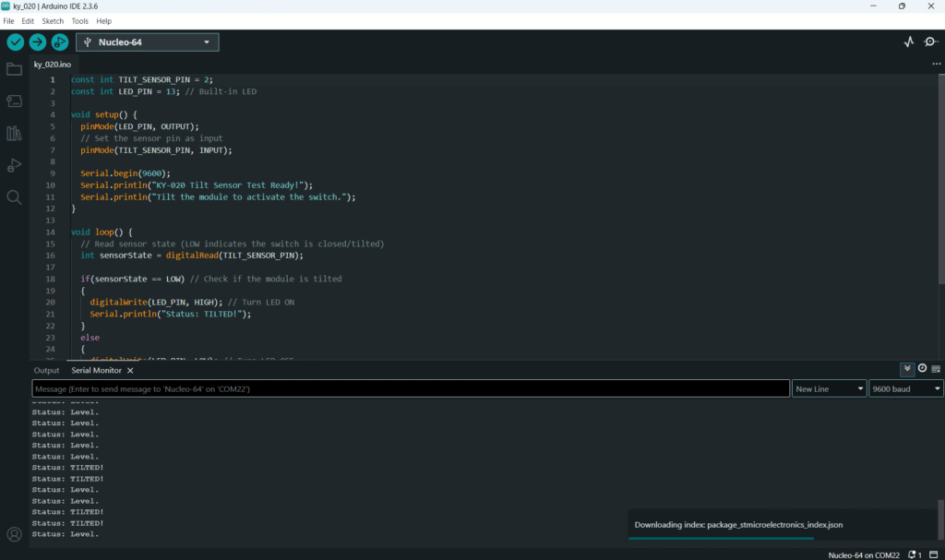Upload the sketch with the arrow button
This screenshot has width=945, height=560.
point(38,42)
